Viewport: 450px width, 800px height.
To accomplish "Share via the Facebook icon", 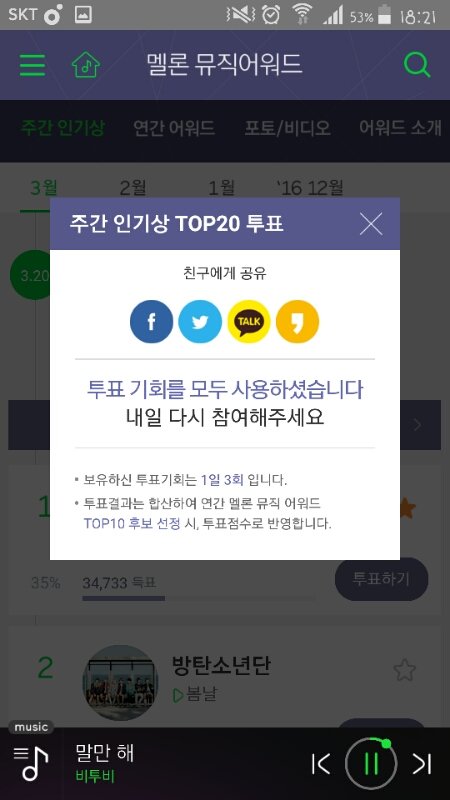I will pyautogui.click(x=152, y=321).
